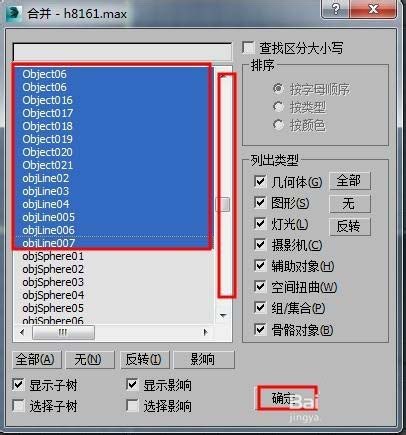Click the 3ds Max icon in title bar
406x435 pixels.
pos(14,13)
